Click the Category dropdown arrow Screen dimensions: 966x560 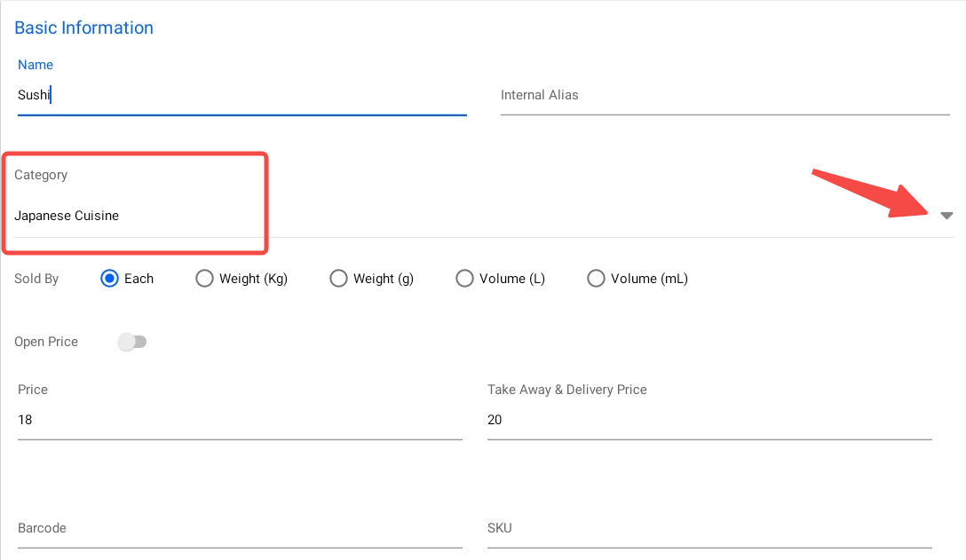coord(946,216)
